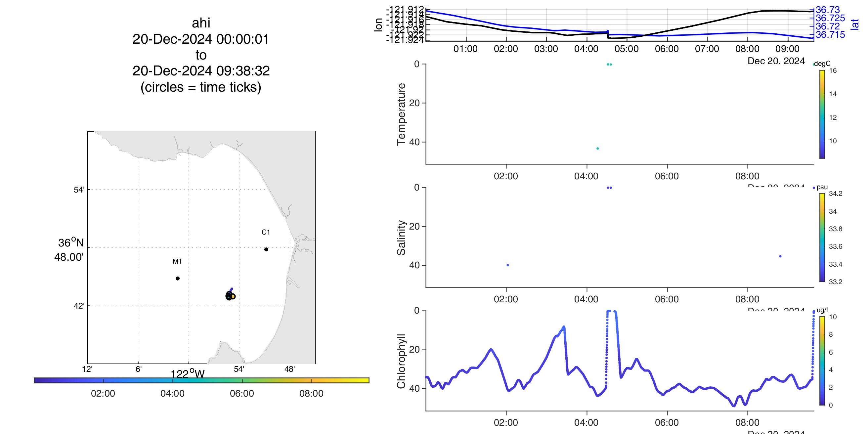868x434 pixels.
Task: Click the chlorophyll colorbar labeled ug/l
Action: 822,361
